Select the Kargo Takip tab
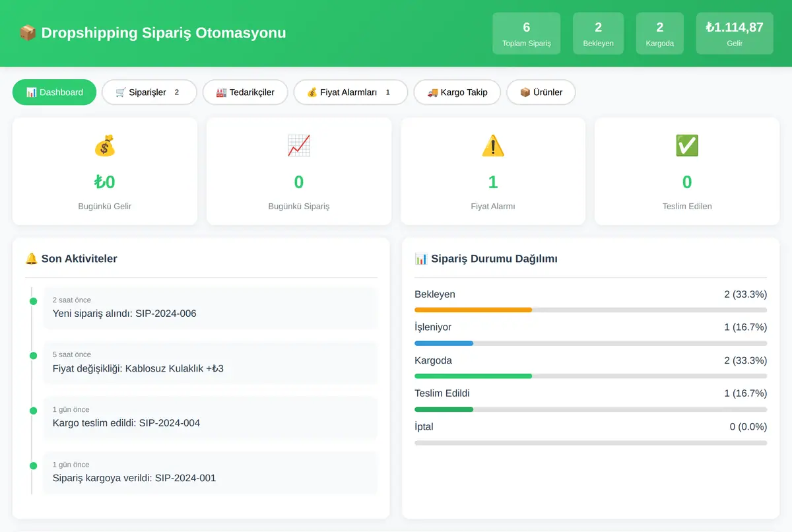 point(457,92)
